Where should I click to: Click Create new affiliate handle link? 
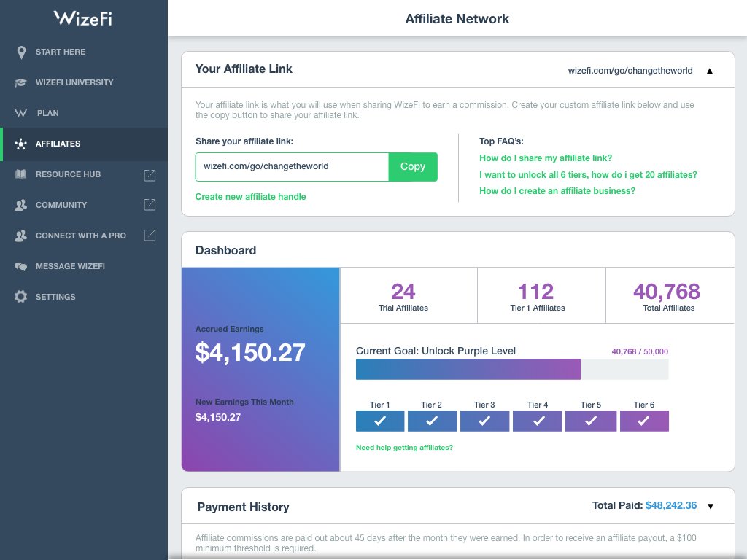(251, 197)
